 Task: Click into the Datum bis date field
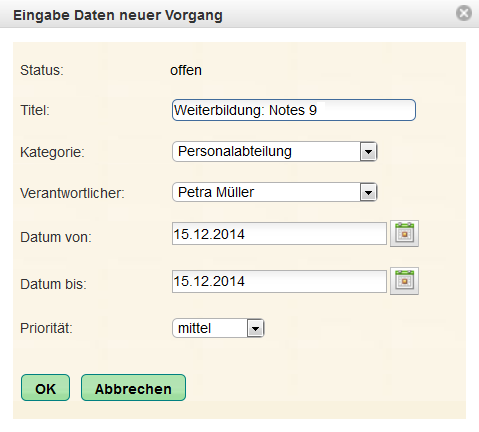(279, 281)
